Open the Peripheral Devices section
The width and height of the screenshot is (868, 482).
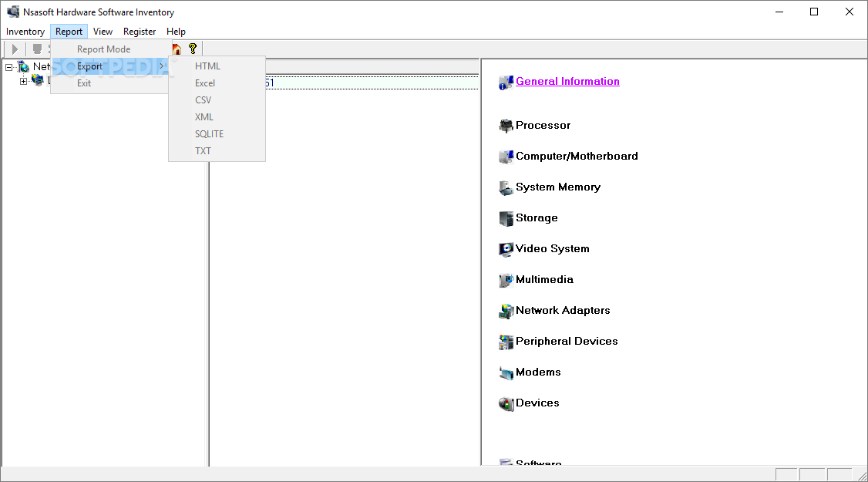[x=567, y=342]
